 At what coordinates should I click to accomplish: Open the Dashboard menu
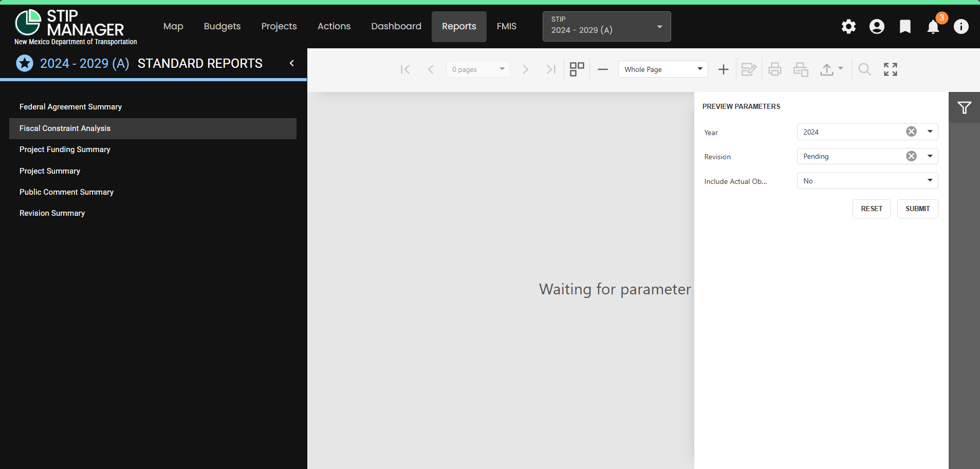pyautogui.click(x=396, y=26)
